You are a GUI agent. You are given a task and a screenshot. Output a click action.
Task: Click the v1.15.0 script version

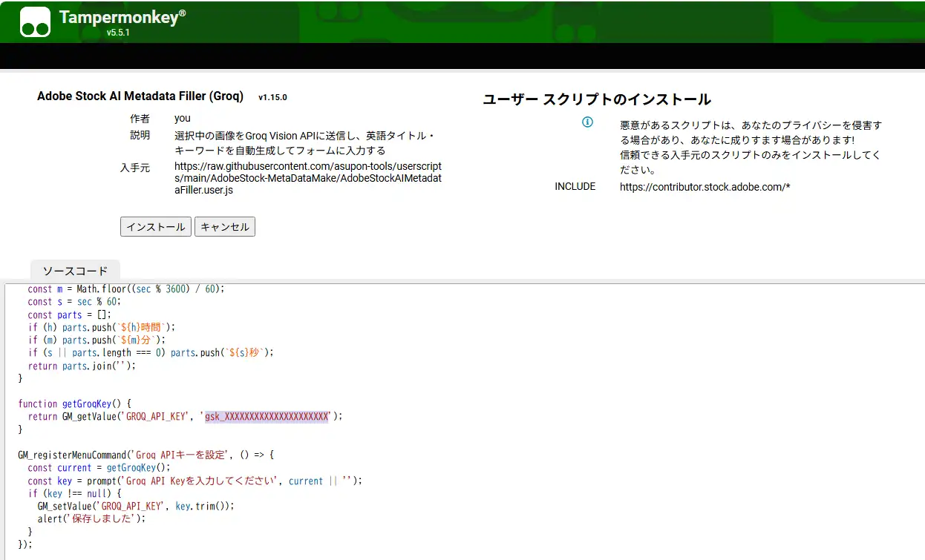pyautogui.click(x=272, y=97)
